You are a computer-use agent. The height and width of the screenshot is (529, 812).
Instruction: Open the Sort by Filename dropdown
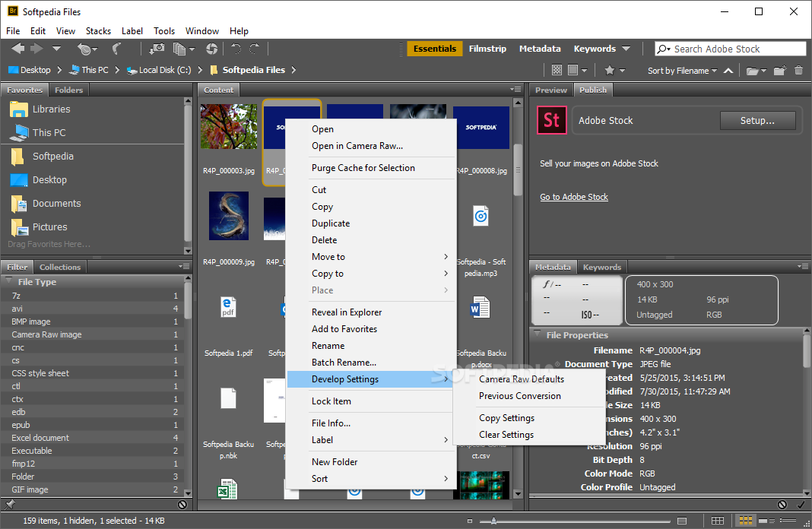[x=682, y=71]
